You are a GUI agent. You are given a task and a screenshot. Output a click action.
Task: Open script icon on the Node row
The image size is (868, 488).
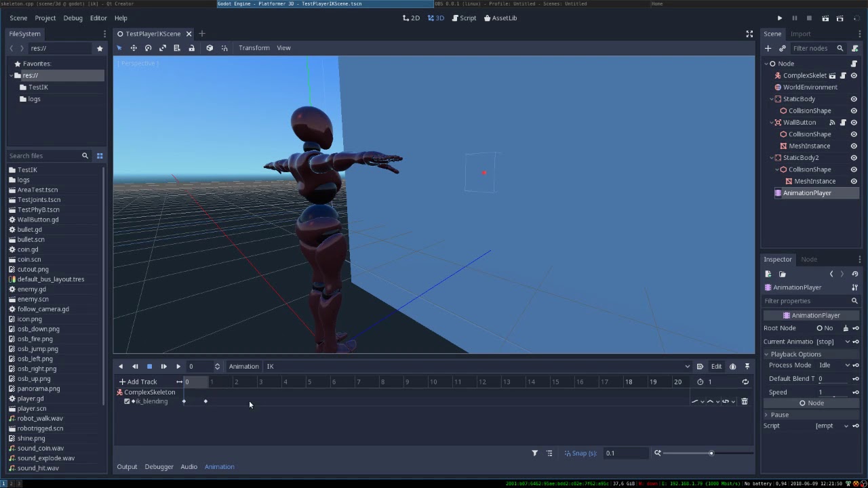click(854, 64)
